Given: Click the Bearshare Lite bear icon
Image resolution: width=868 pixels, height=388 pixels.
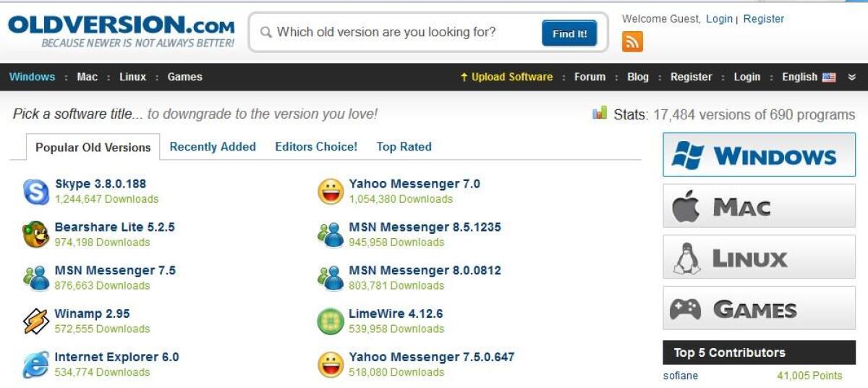Looking at the screenshot, I should point(35,235).
